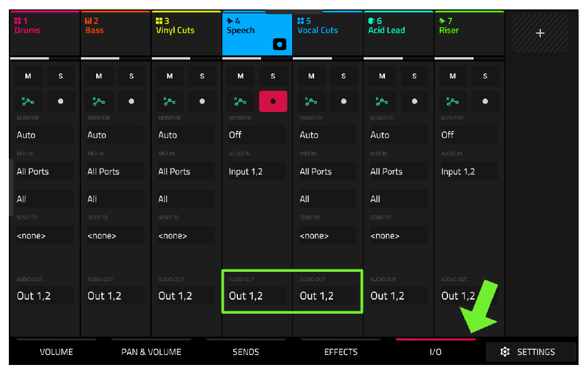Mute the Acid Lead track
This screenshot has height=375, width=588.
click(x=382, y=76)
